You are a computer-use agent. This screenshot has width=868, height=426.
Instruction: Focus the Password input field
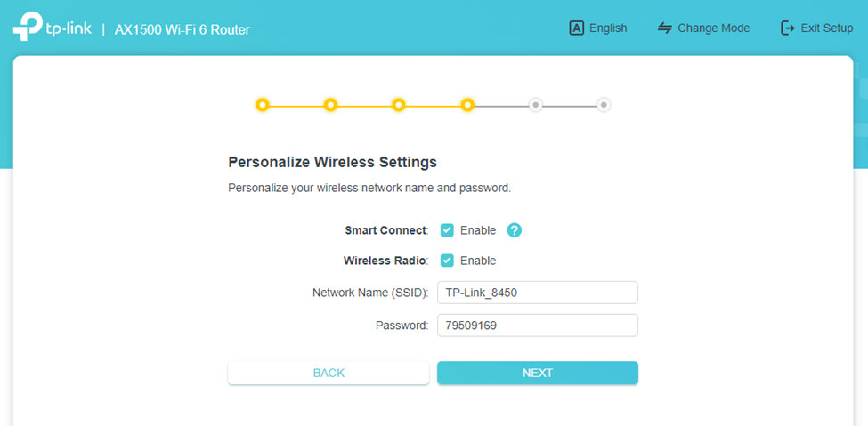537,326
